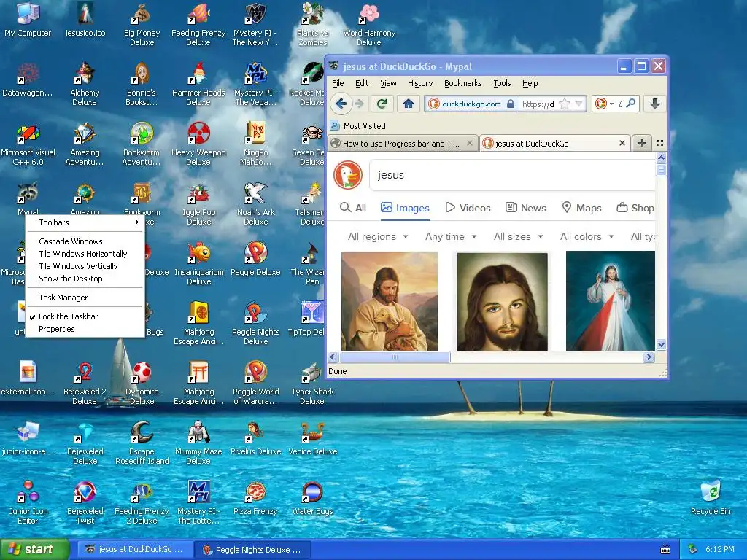Activate Peggle Nights Deluxe taskbar button
The width and height of the screenshot is (747, 560).
(x=253, y=550)
